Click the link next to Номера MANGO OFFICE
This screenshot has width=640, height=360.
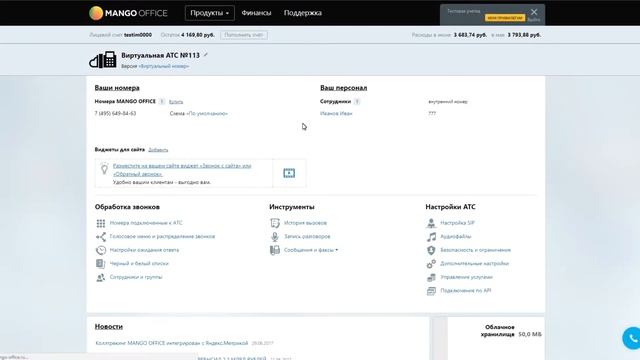(x=176, y=102)
